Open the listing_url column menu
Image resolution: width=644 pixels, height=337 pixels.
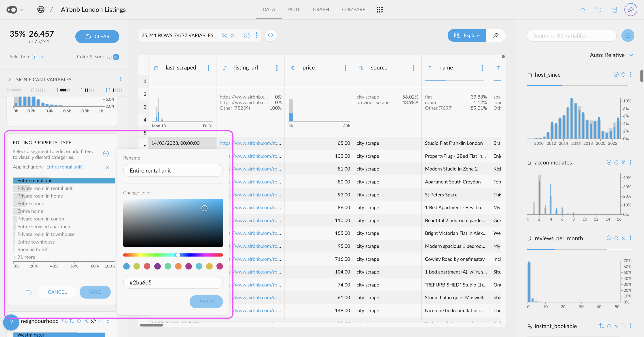point(277,68)
